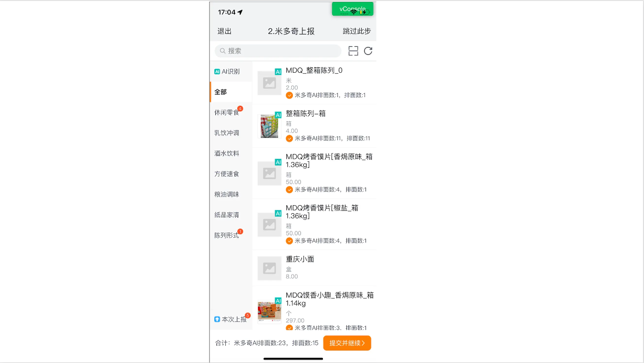The image size is (644, 363).
Task: Select MDQ馍香小趣_香焗原味_箱 1.14kg title
Action: (330, 299)
